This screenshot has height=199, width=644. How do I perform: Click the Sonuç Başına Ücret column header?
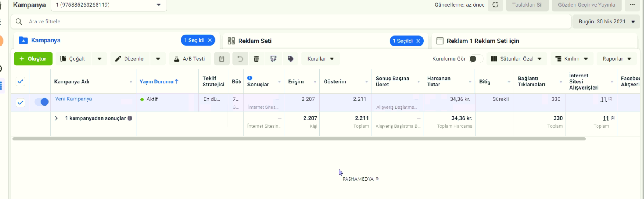tap(392, 81)
